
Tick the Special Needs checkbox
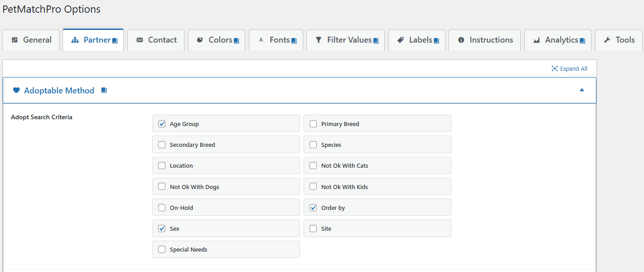tap(162, 249)
